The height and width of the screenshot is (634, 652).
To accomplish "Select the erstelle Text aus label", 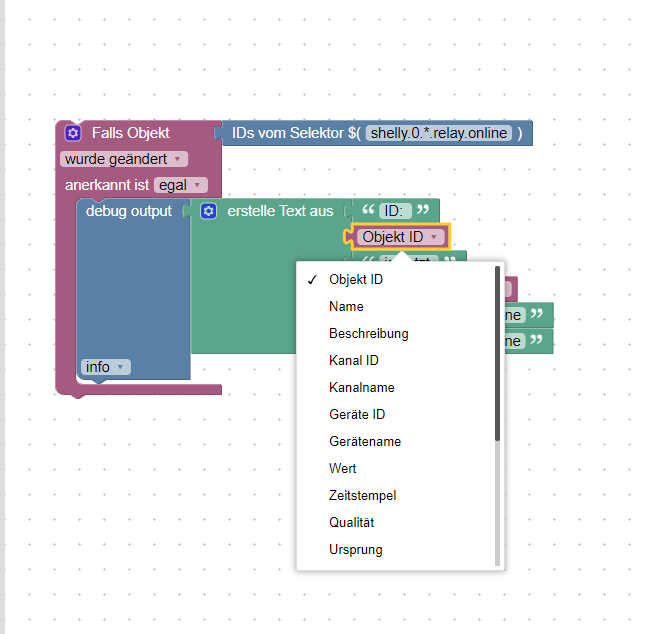I will click(280, 211).
